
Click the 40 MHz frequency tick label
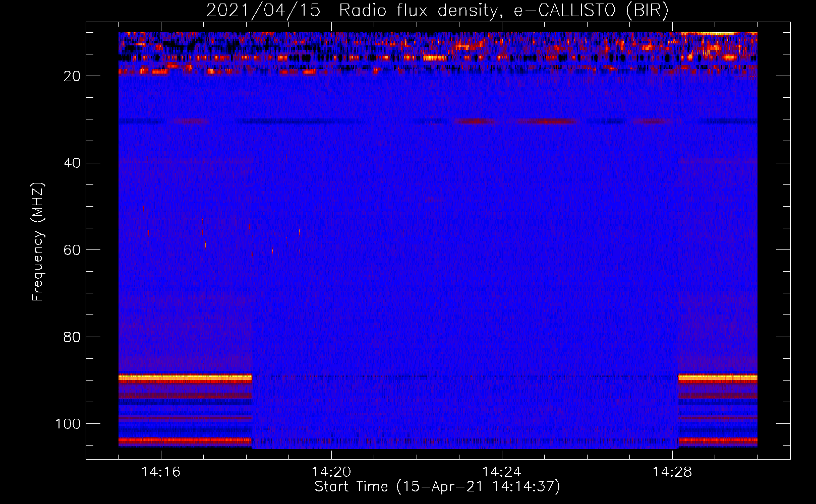click(x=72, y=163)
